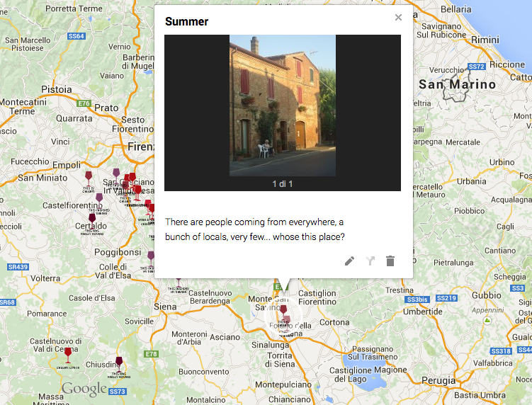Click the SS72 road shield near Rimini
The image size is (532, 405).
[476, 67]
